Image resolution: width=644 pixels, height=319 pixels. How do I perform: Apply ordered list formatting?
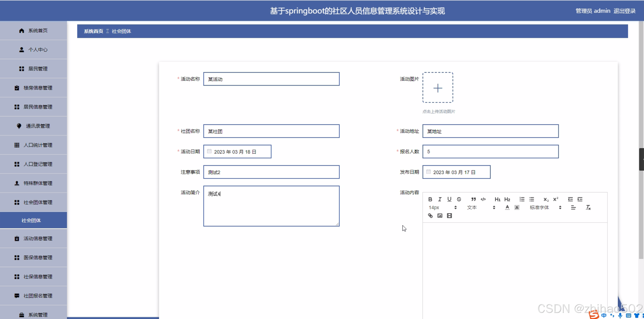coord(522,199)
